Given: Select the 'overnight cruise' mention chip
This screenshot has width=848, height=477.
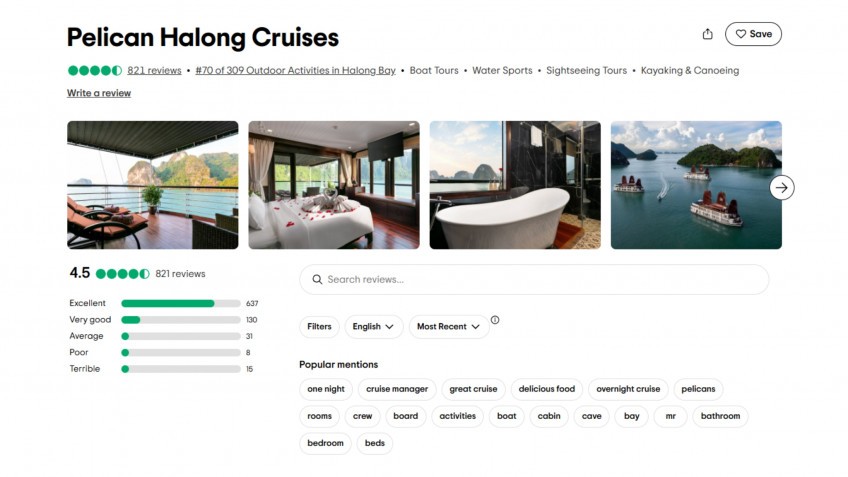Looking at the screenshot, I should tap(628, 389).
